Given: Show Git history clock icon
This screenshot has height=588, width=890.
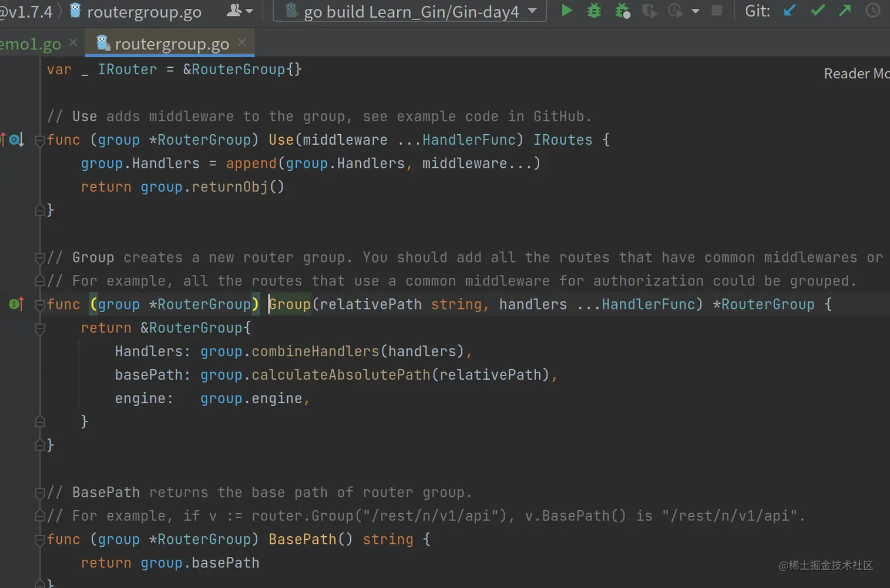Looking at the screenshot, I should coord(873,11).
